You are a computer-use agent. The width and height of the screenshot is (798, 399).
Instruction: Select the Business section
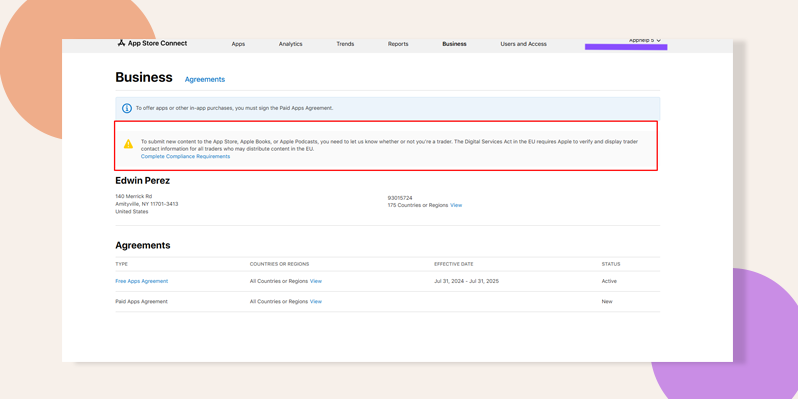coord(454,44)
